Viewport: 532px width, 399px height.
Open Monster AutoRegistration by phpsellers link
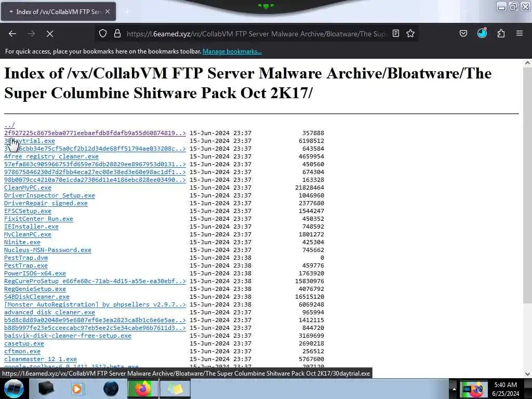(x=95, y=304)
